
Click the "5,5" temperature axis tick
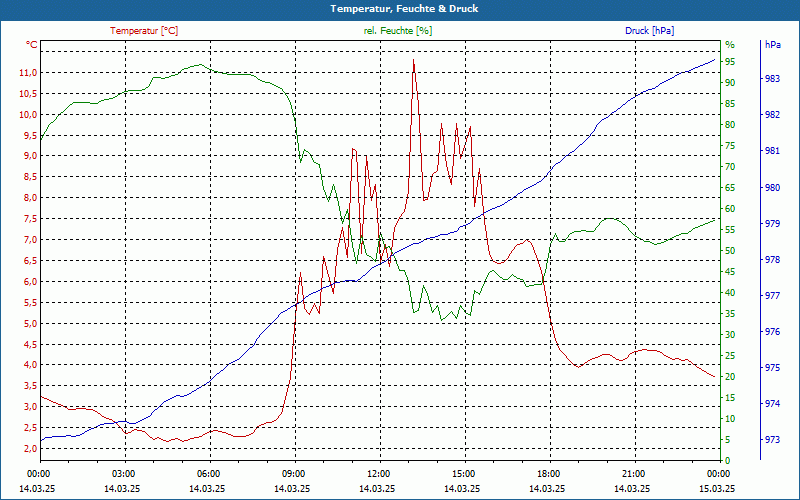(30, 303)
